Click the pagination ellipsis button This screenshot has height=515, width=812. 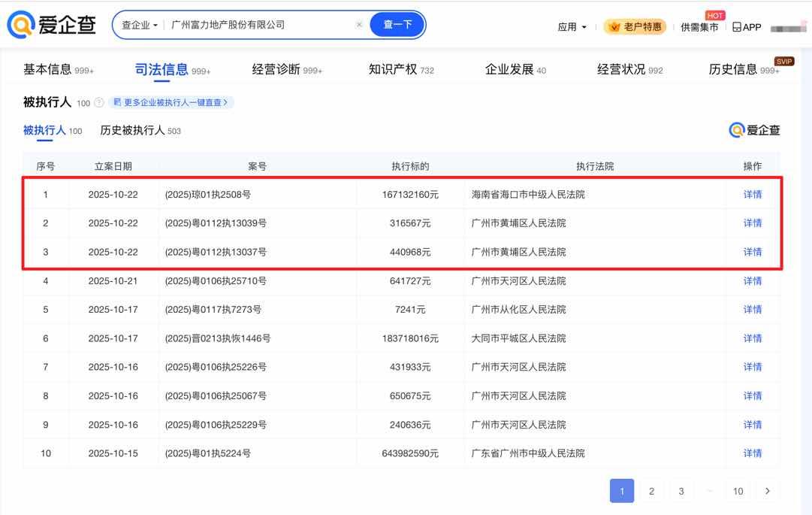710,491
